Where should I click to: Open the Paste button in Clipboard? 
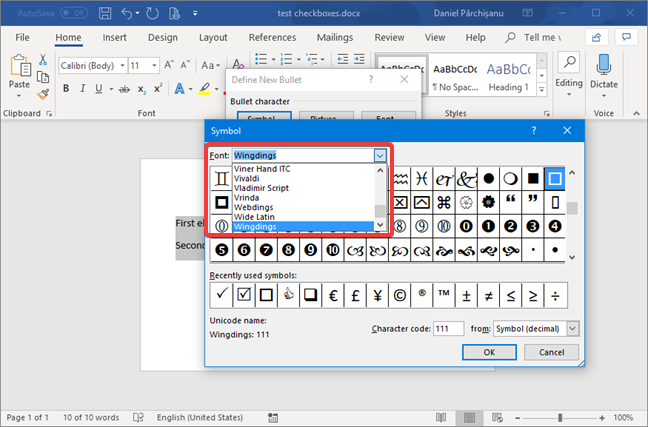pos(19,76)
